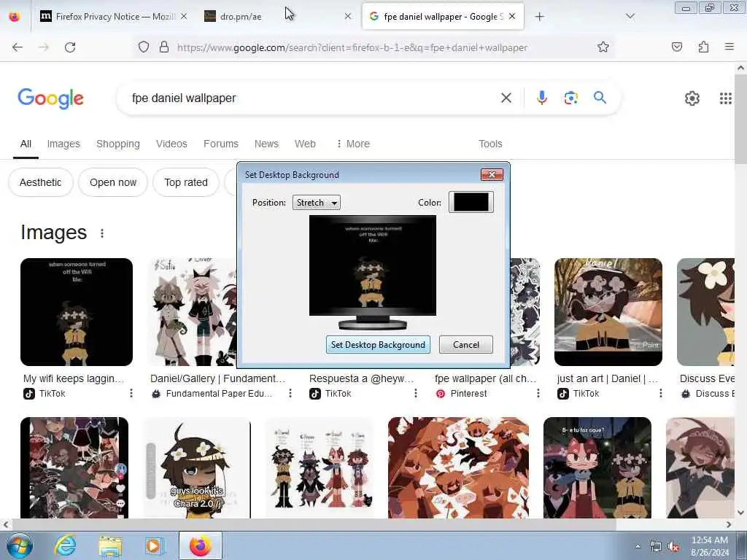
Task: Click the Firefox address bar URL
Action: (x=352, y=47)
